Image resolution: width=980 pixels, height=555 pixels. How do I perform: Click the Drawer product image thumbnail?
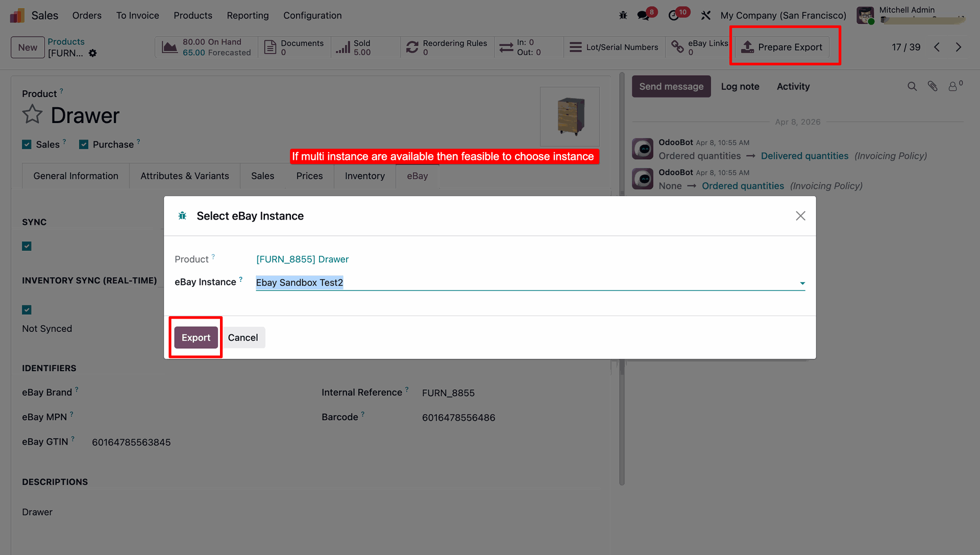coord(570,116)
